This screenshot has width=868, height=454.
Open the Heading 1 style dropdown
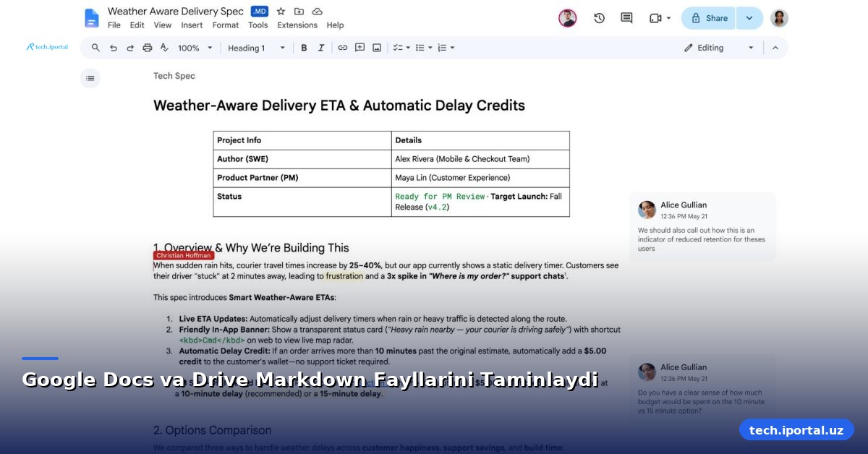pos(257,48)
